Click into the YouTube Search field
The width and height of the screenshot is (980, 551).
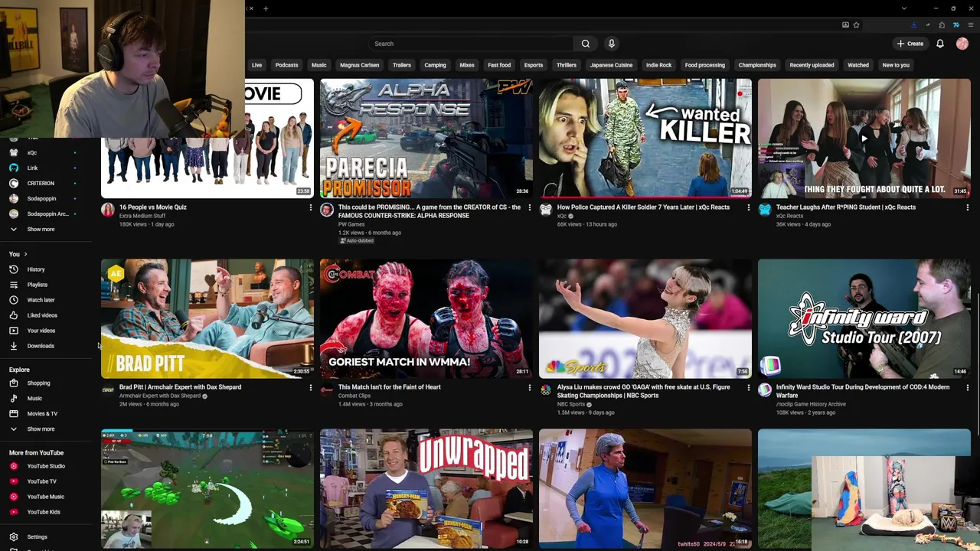[x=471, y=44]
